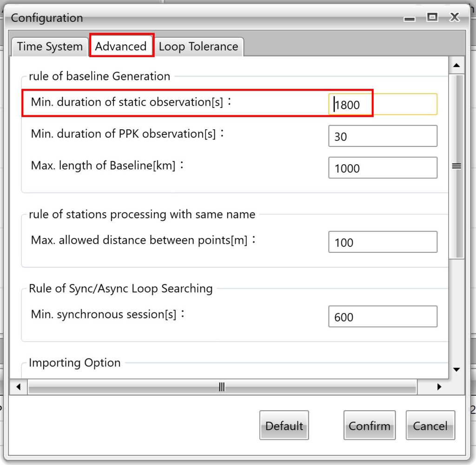Confirm the configuration settings
Image resolution: width=476 pixels, height=465 pixels.
(x=369, y=425)
